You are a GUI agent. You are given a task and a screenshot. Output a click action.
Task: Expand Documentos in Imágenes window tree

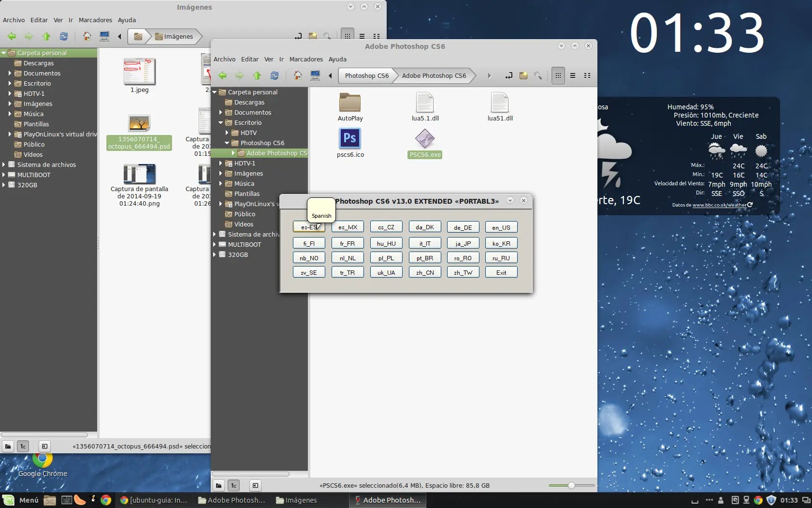click(10, 73)
